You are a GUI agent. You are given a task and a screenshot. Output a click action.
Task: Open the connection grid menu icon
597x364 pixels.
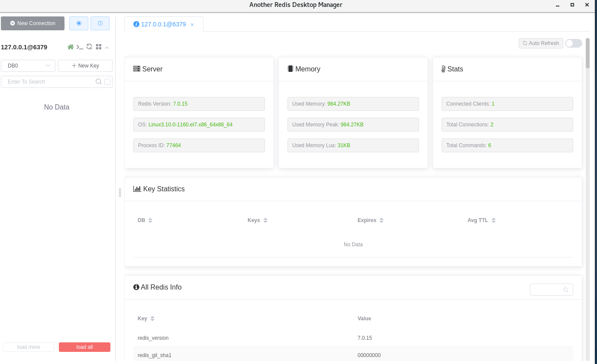99,47
